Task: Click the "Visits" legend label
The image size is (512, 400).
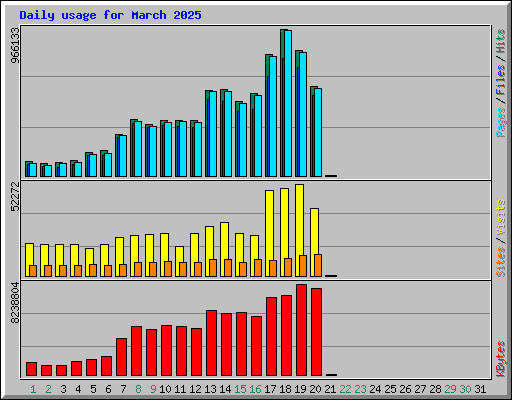Action: pos(500,217)
